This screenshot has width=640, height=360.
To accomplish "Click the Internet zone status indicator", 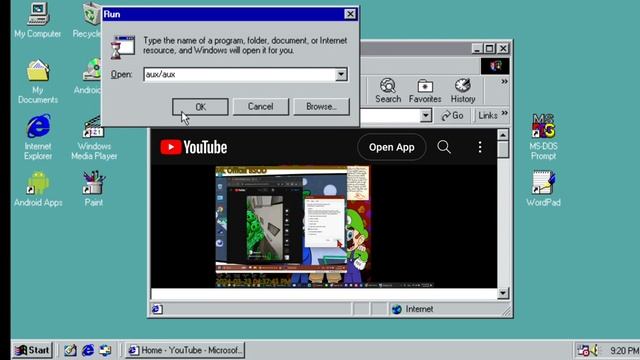I will pos(413,309).
